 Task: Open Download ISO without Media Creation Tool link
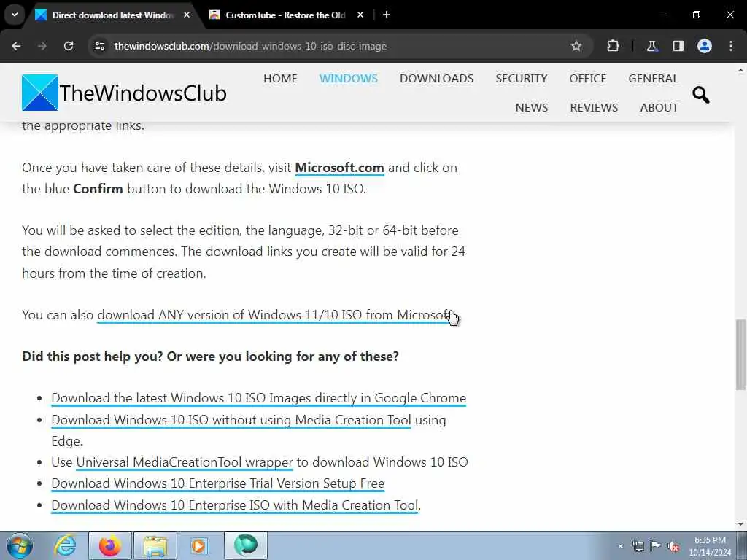click(231, 420)
